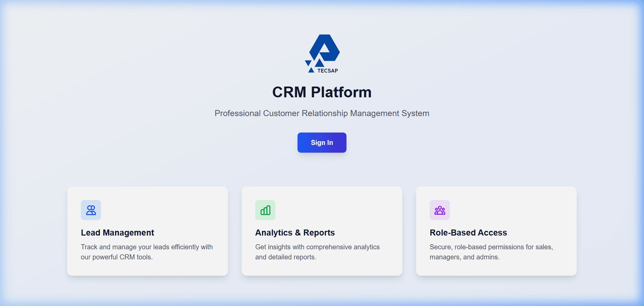Select the green chart icon above Analytics & Reports
The height and width of the screenshot is (306, 644).
coord(265,210)
